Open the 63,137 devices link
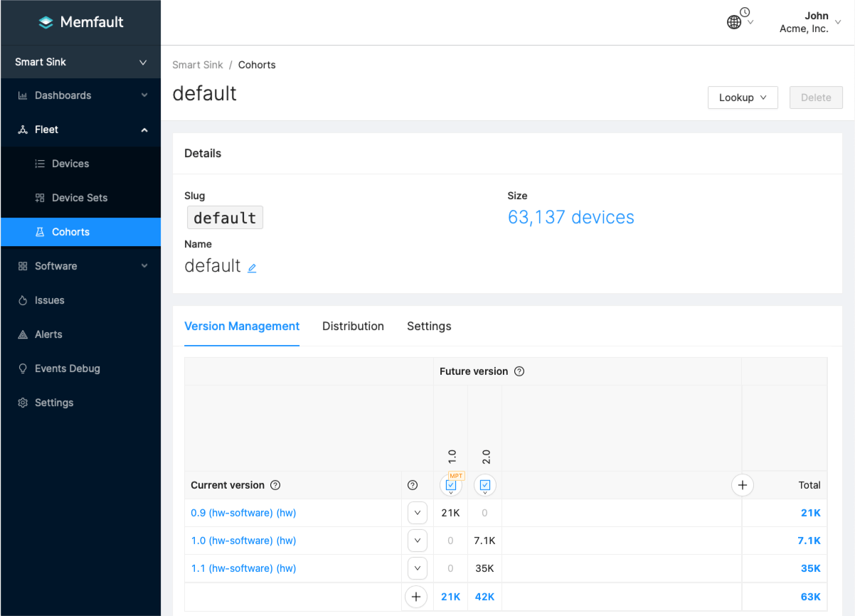 coord(570,217)
